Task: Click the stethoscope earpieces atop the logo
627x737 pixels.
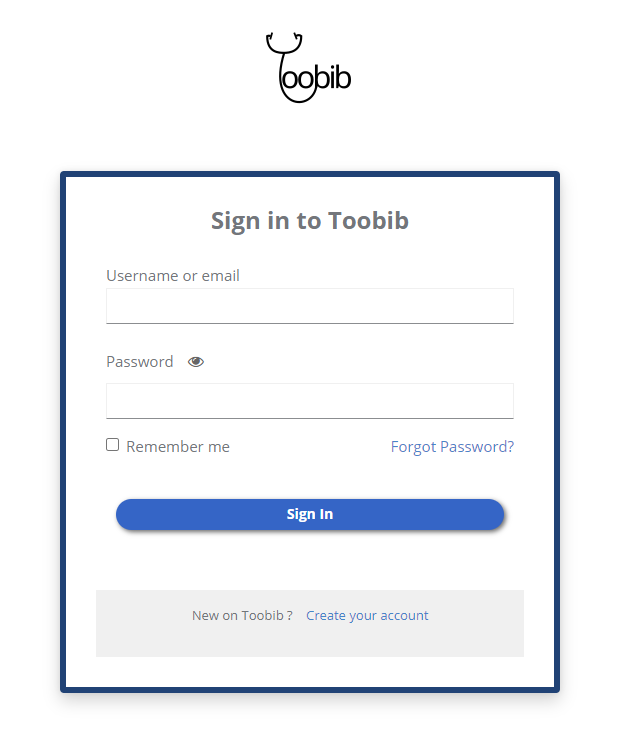Action: click(284, 42)
